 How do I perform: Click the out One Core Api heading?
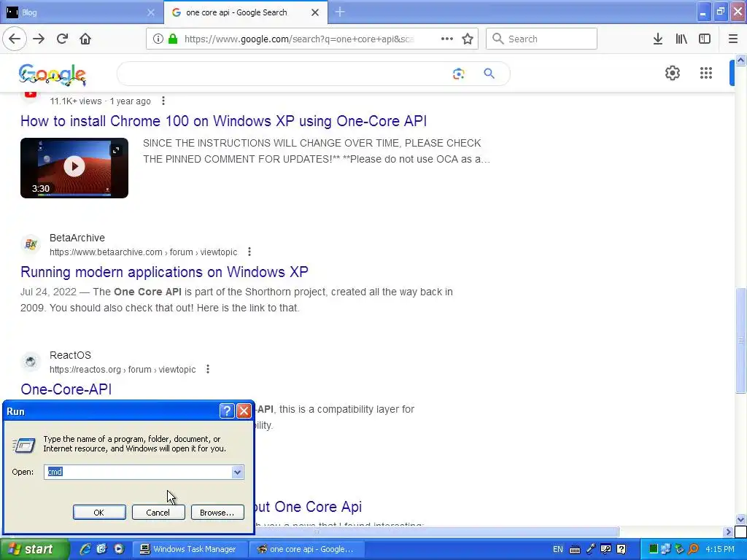309,507
